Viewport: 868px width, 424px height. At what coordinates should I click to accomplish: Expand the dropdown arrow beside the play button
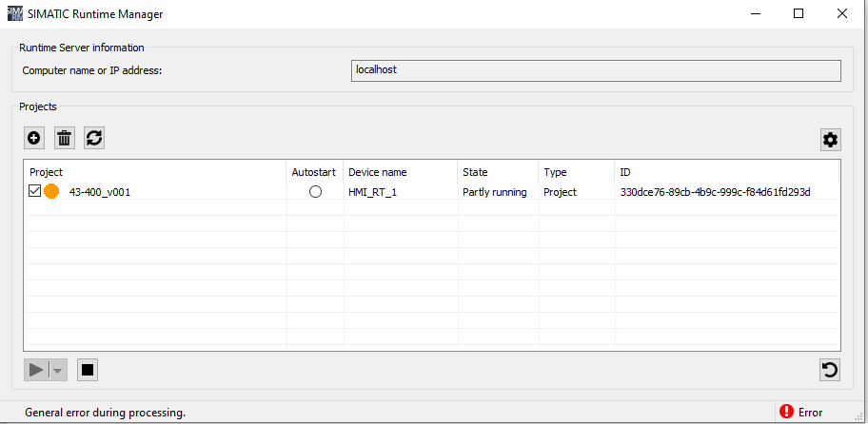point(58,371)
